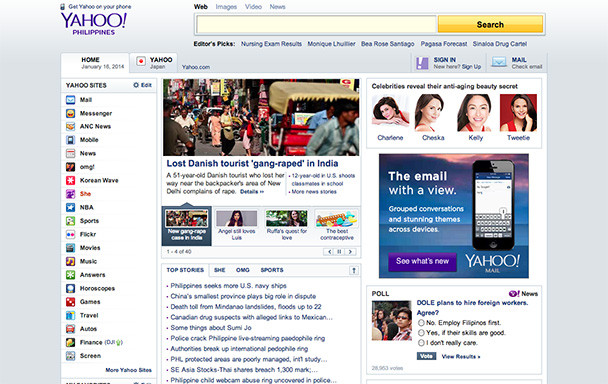Viewport: 608px width, 384px height.
Task: Open the She icon
Action: pos(70,194)
